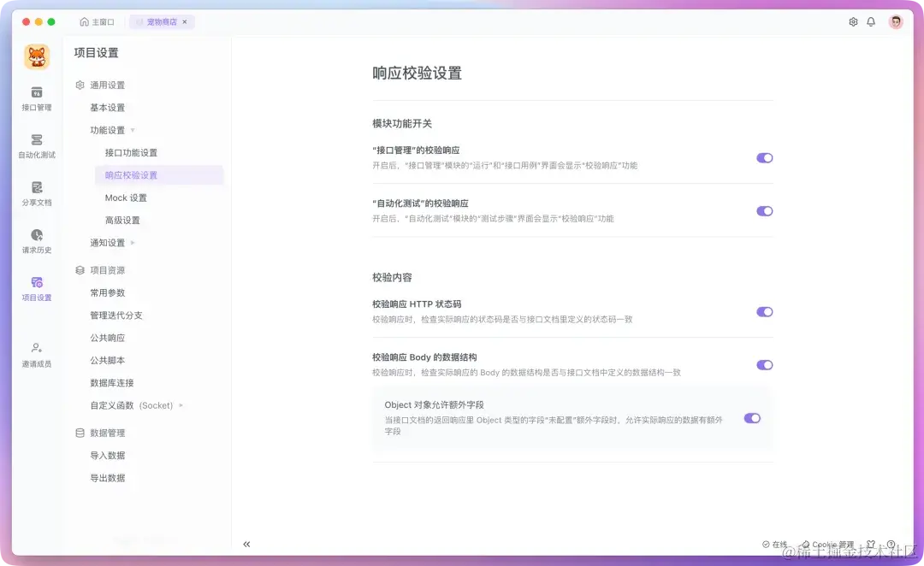
Task: Open 邀请成员 at the bottom sidebar
Action: click(36, 352)
